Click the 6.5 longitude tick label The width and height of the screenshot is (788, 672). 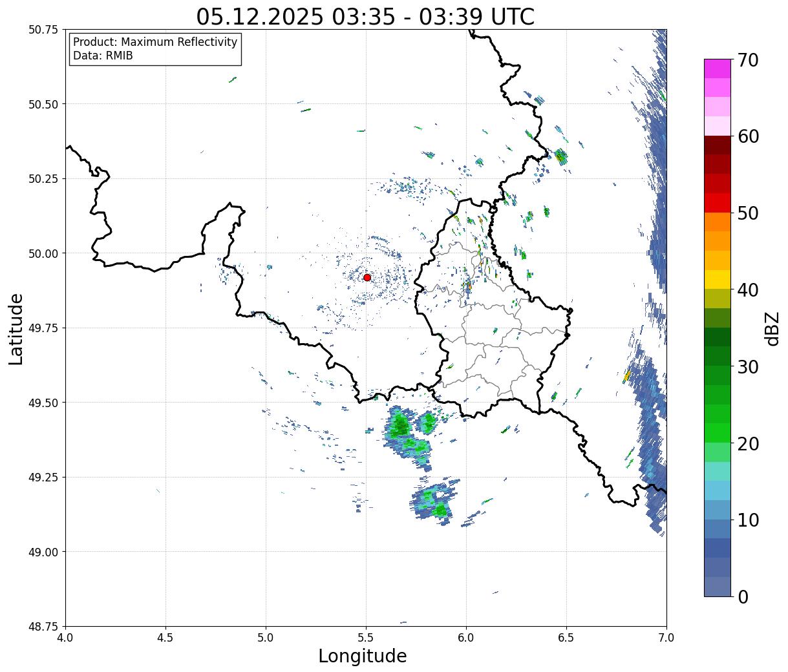(x=566, y=638)
